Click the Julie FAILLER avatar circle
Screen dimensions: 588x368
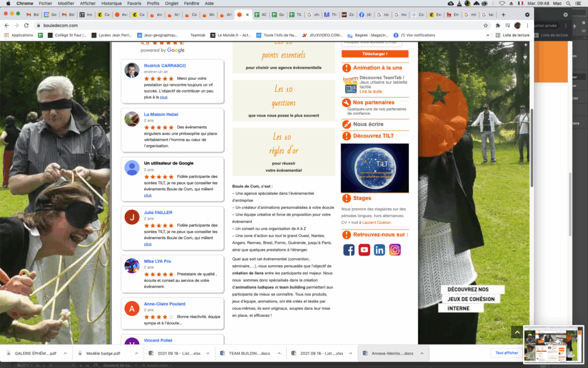click(132, 217)
